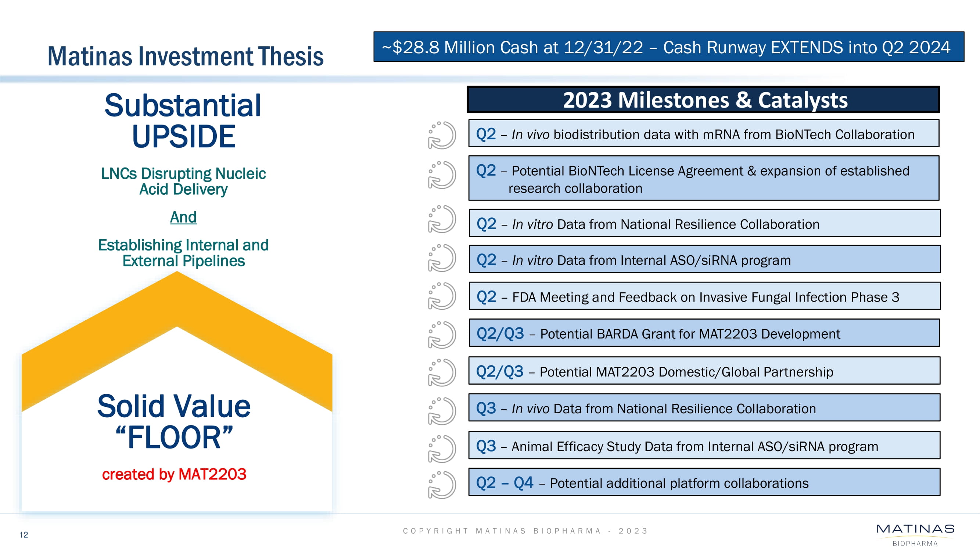Screen dimensions: 980x551
Task: Click the circular arrow icon next to BioNTech License Agreement
Action: click(x=442, y=175)
